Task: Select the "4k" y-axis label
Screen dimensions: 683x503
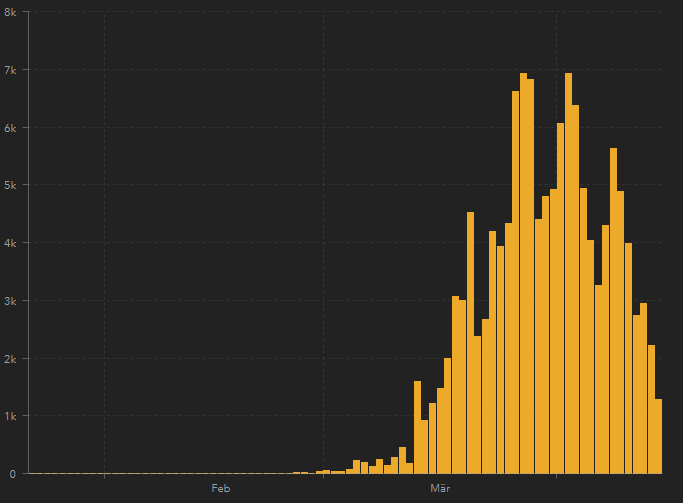Action: coord(10,243)
